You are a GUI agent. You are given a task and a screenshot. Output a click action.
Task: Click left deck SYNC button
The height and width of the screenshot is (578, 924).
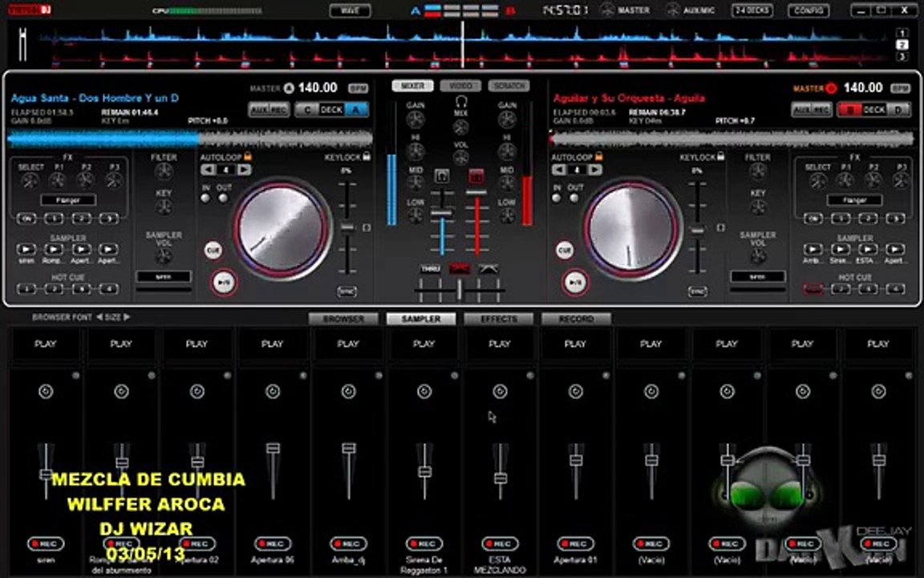tap(346, 291)
